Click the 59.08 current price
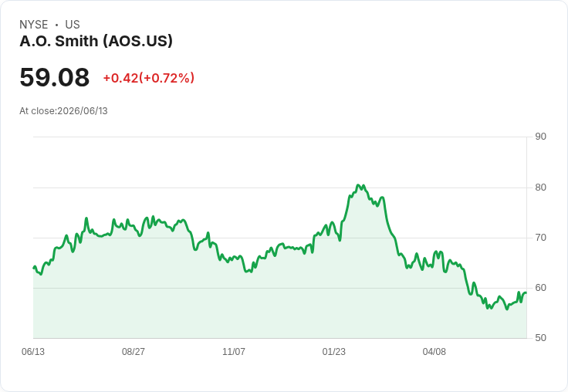Image resolution: width=568 pixels, height=392 pixels. 54,77
